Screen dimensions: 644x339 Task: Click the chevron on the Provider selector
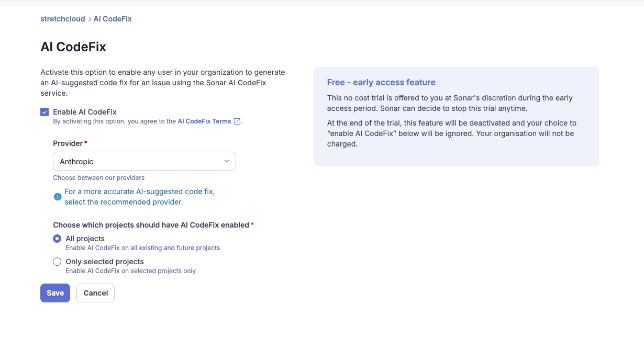[x=227, y=161]
